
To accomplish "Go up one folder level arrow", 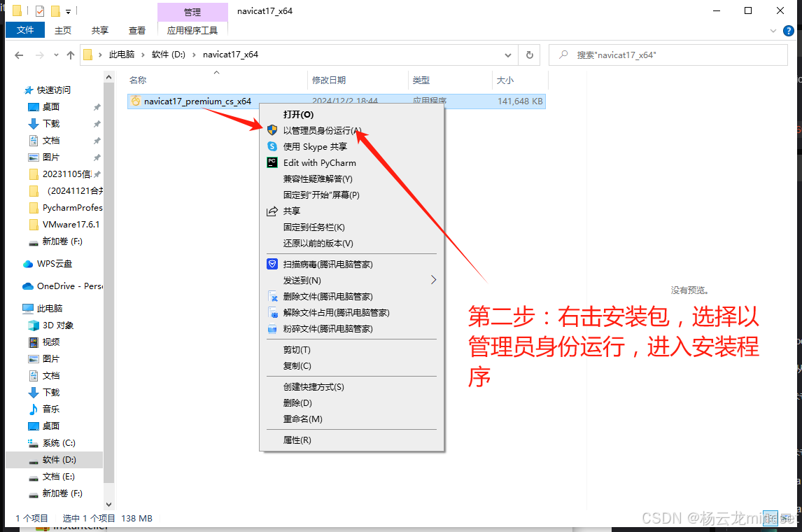I will point(71,55).
